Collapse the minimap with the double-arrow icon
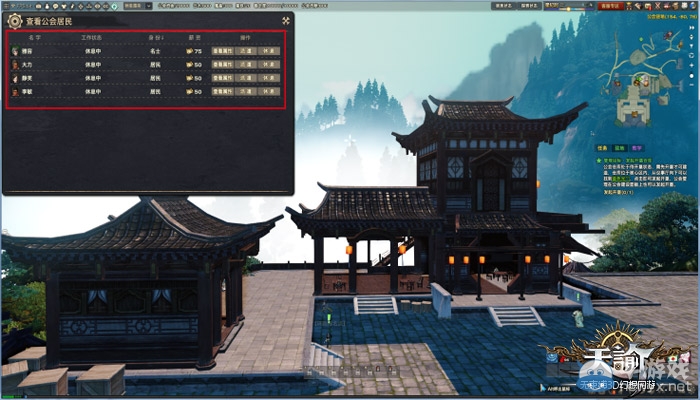Viewport: 700px width, 400px height. click(x=692, y=28)
